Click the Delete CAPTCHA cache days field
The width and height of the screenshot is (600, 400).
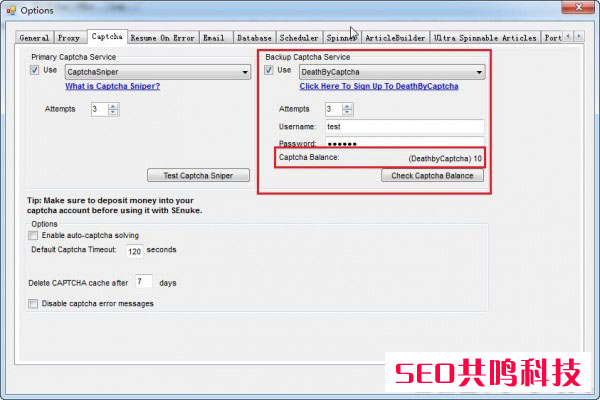coord(144,282)
